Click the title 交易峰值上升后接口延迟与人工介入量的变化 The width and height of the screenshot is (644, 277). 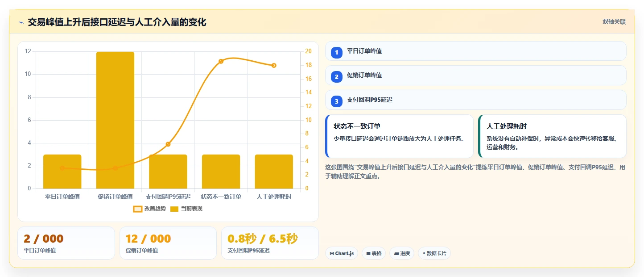click(117, 22)
